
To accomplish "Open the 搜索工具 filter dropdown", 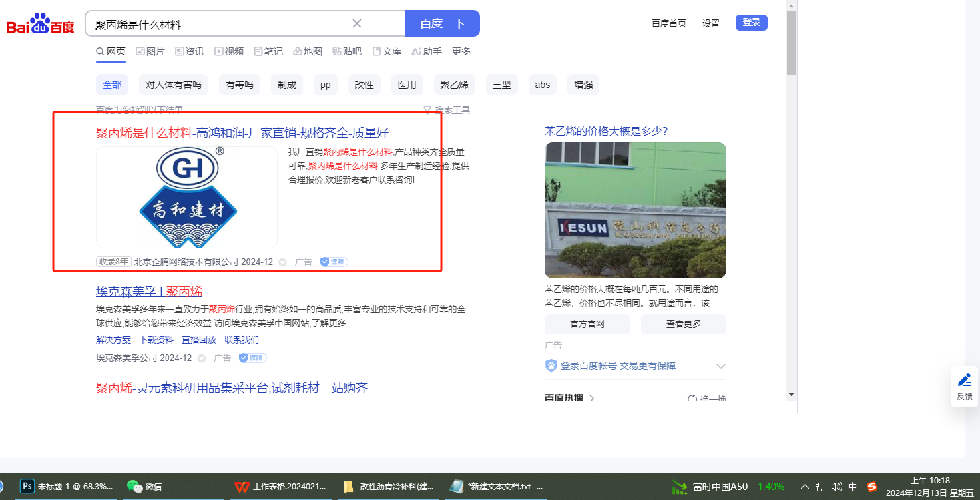I will [x=447, y=110].
